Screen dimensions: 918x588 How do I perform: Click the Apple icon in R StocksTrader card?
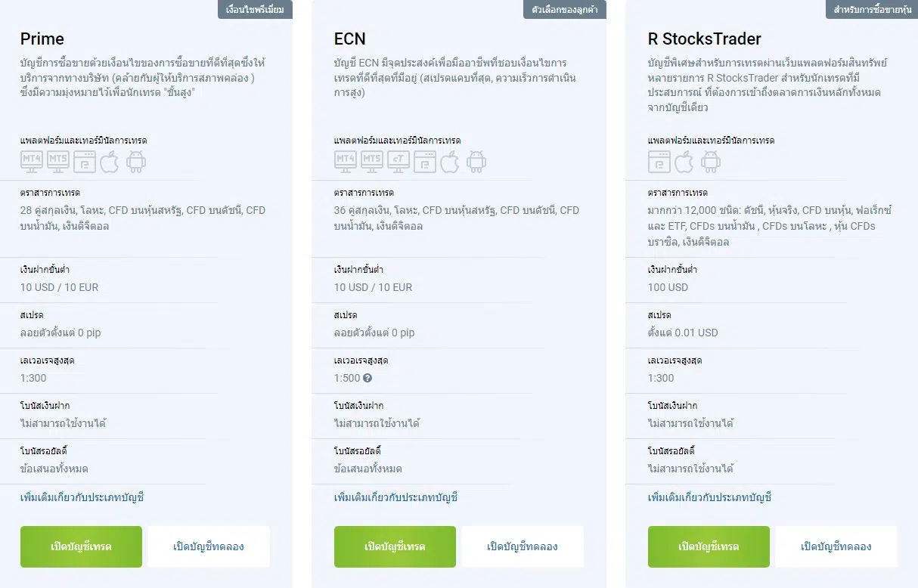click(684, 161)
